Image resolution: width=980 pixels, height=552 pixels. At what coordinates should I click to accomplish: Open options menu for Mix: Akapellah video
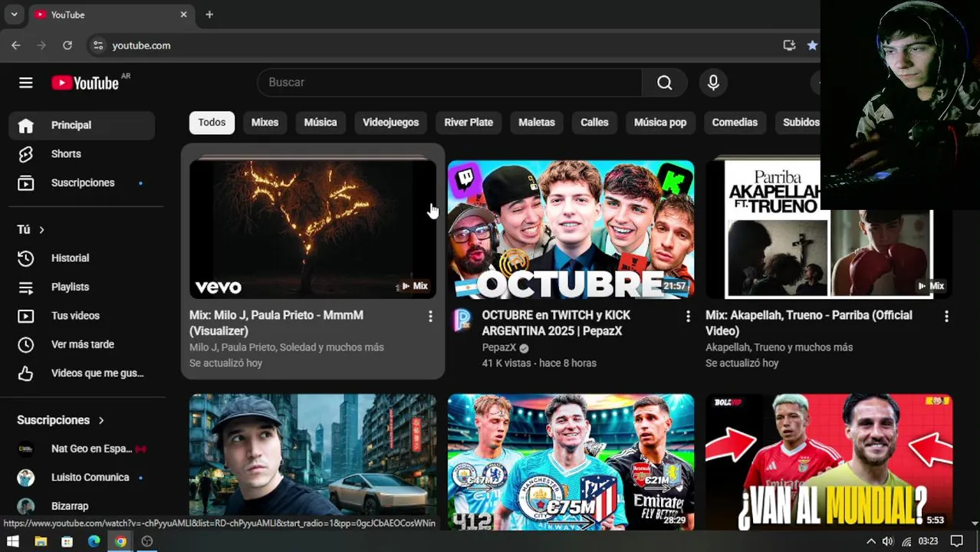(x=946, y=316)
